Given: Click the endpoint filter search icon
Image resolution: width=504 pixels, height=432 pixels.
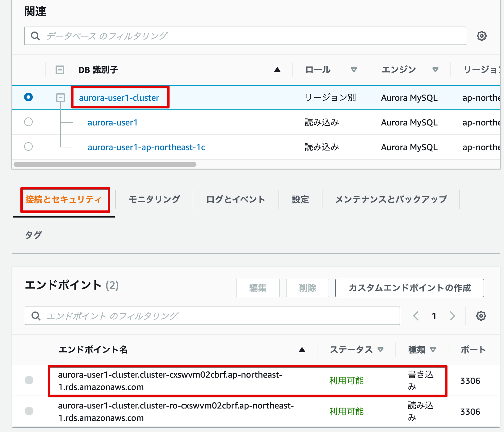Looking at the screenshot, I should pyautogui.click(x=36, y=316).
